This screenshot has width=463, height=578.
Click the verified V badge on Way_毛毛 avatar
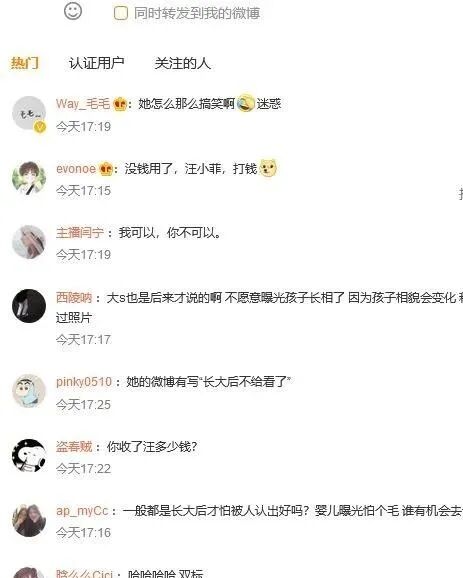(x=40, y=127)
